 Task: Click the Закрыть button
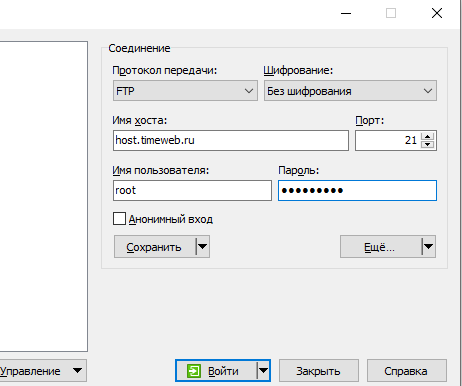click(319, 371)
